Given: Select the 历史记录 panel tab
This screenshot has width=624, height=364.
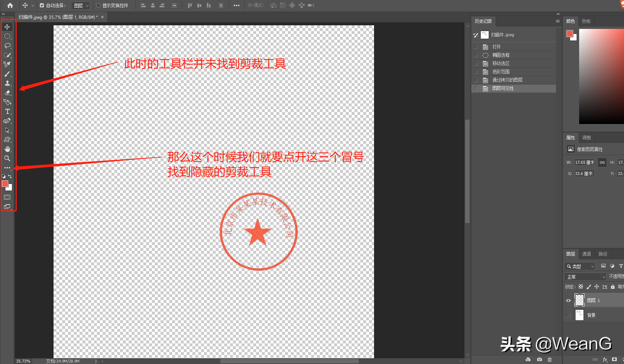Looking at the screenshot, I should (483, 21).
